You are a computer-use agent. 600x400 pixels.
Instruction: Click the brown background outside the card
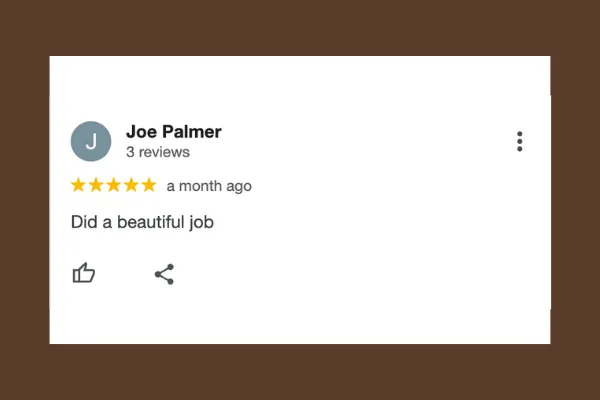[x=300, y=27]
